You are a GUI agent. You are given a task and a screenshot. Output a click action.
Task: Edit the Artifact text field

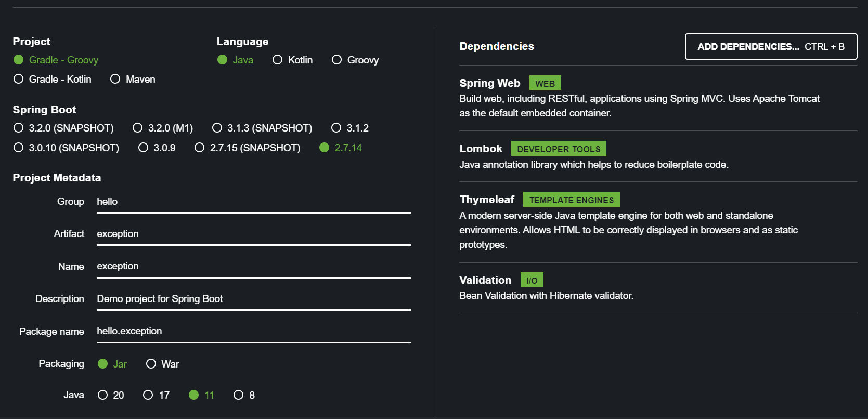[254, 234]
